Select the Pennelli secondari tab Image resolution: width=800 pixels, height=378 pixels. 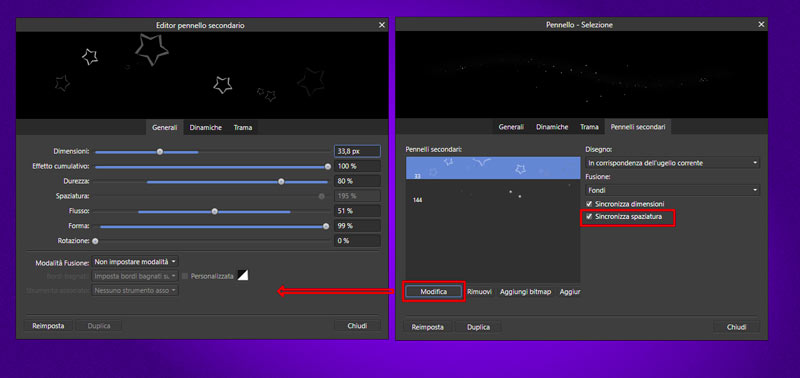point(638,127)
